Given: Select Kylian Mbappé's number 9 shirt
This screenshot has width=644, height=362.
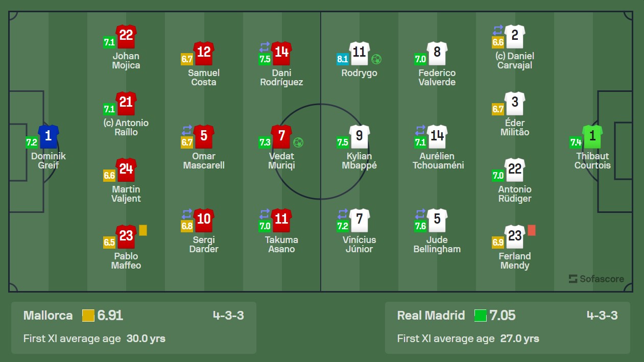Looking at the screenshot, I should (x=360, y=136).
